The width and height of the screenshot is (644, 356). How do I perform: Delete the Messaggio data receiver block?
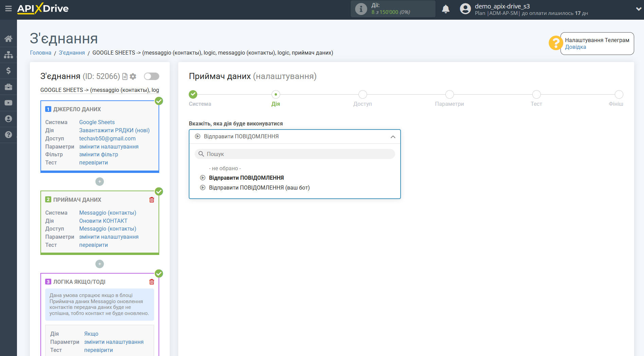tap(152, 200)
